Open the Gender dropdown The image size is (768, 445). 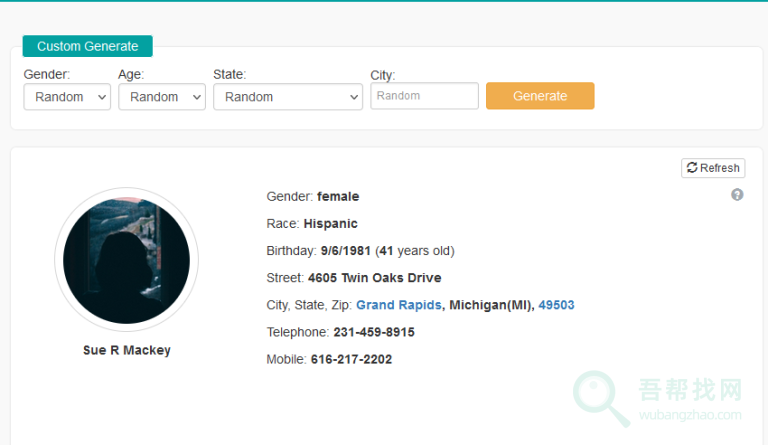(x=67, y=97)
